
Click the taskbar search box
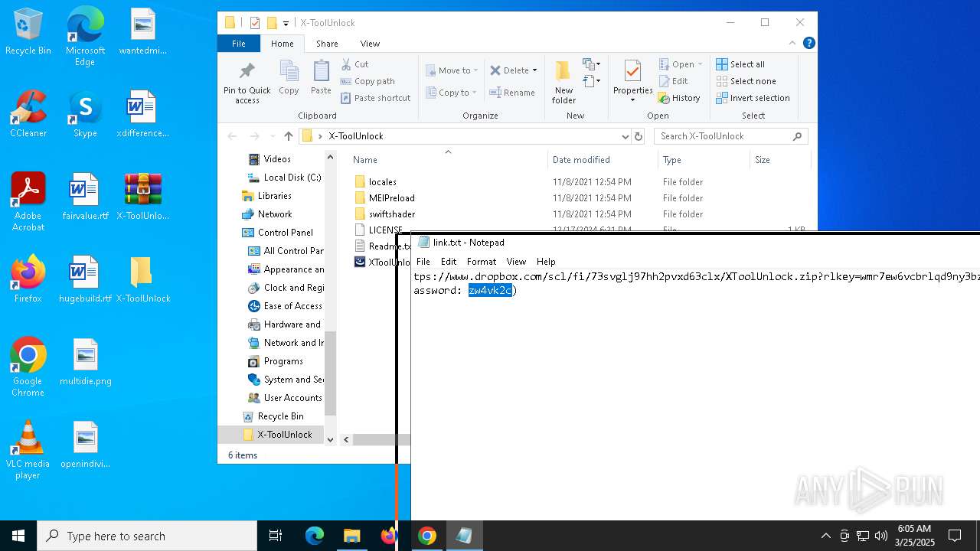coord(147,536)
